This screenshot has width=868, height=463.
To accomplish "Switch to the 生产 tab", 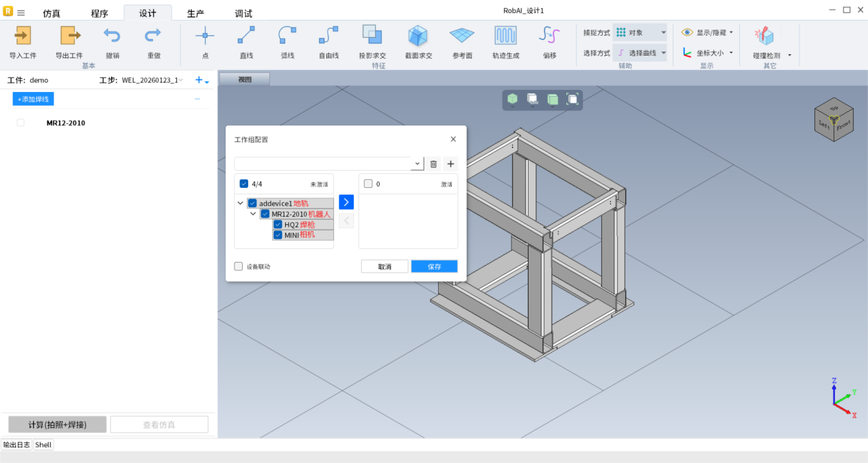I will 195,14.
